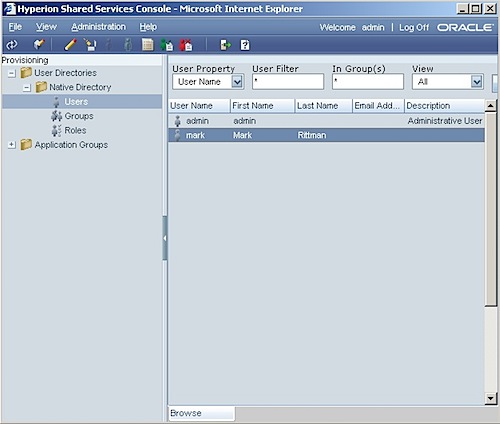Select the Browse tab
The height and width of the screenshot is (424, 500).
[202, 413]
